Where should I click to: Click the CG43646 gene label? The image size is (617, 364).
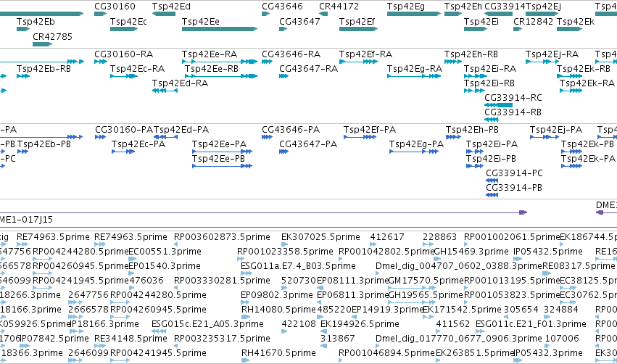[x=282, y=7]
